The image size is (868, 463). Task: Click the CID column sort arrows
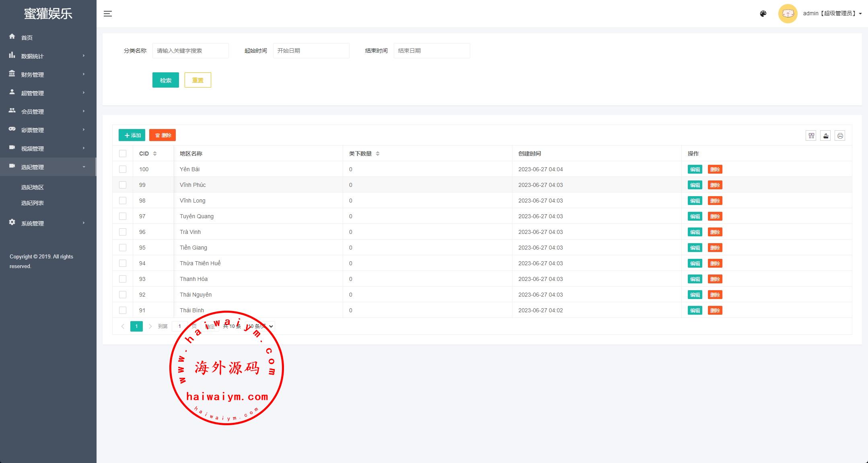point(155,154)
